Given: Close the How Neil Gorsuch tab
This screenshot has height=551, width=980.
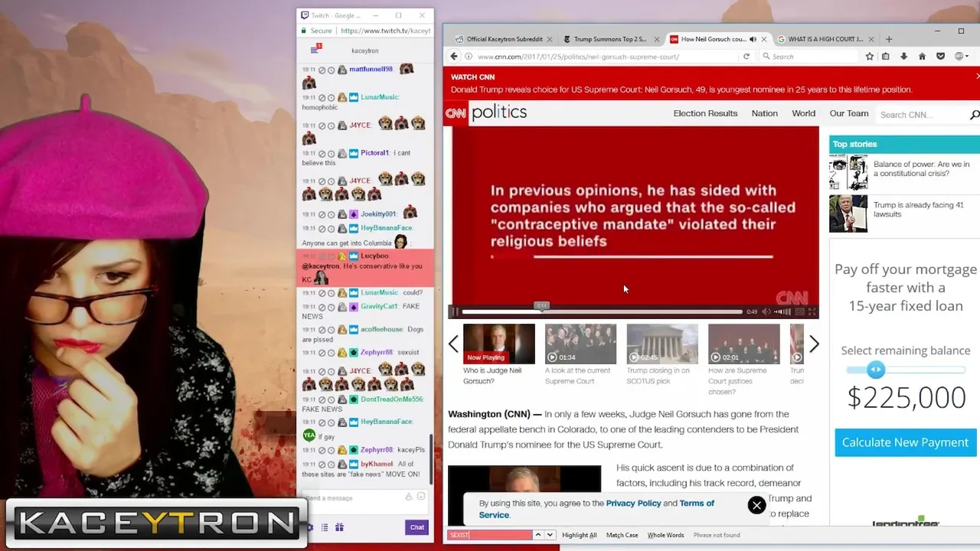Looking at the screenshot, I should pyautogui.click(x=763, y=39).
